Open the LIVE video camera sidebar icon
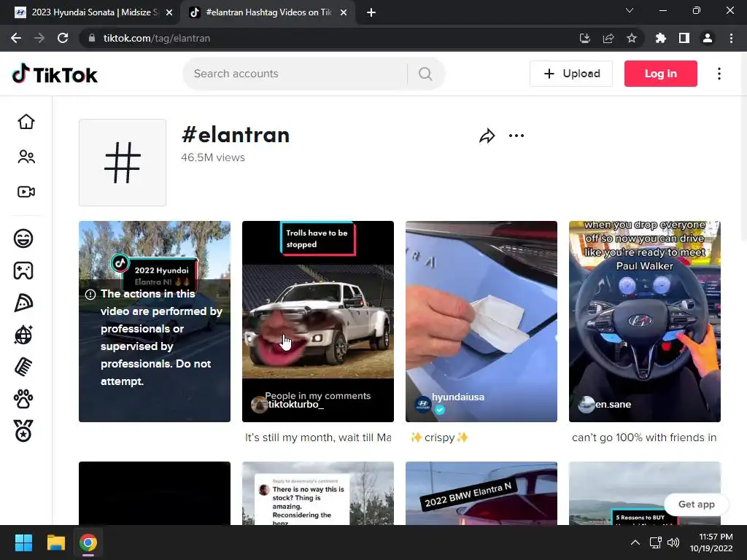 tap(26, 192)
